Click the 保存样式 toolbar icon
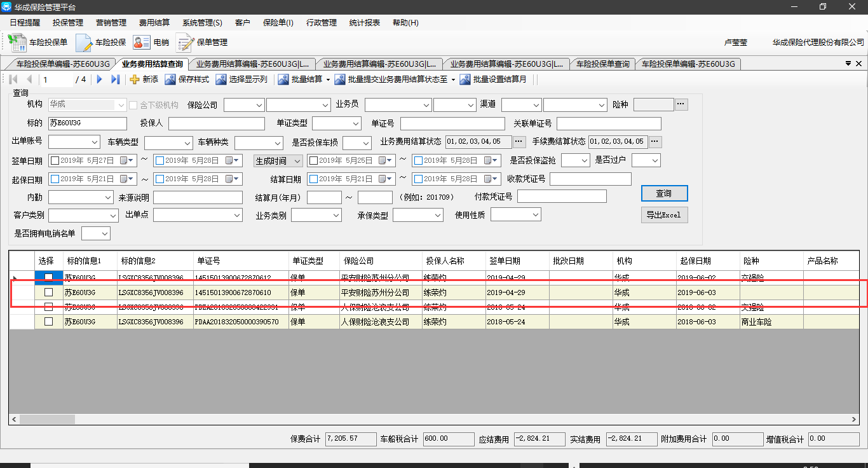The image size is (868, 468). pyautogui.click(x=170, y=79)
